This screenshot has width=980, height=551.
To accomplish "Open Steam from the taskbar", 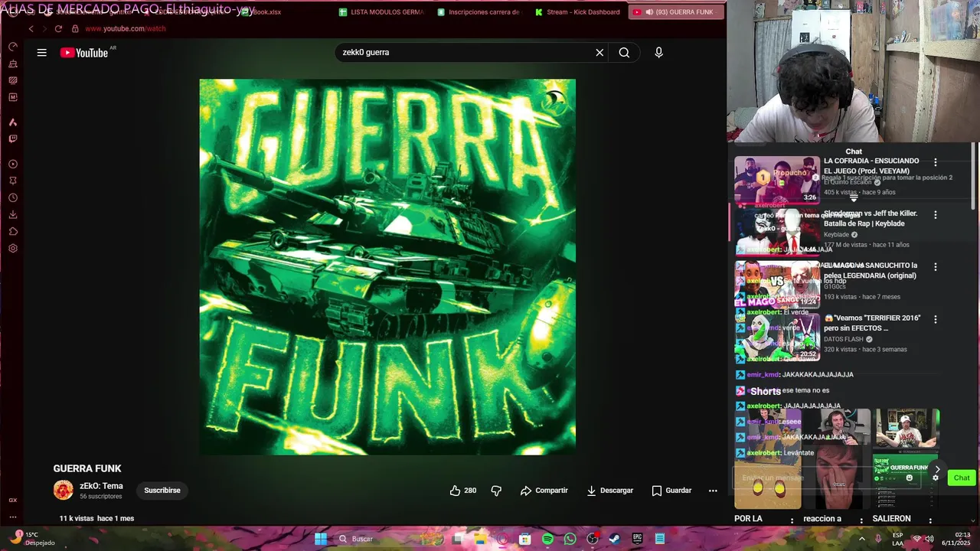I will [x=615, y=539].
